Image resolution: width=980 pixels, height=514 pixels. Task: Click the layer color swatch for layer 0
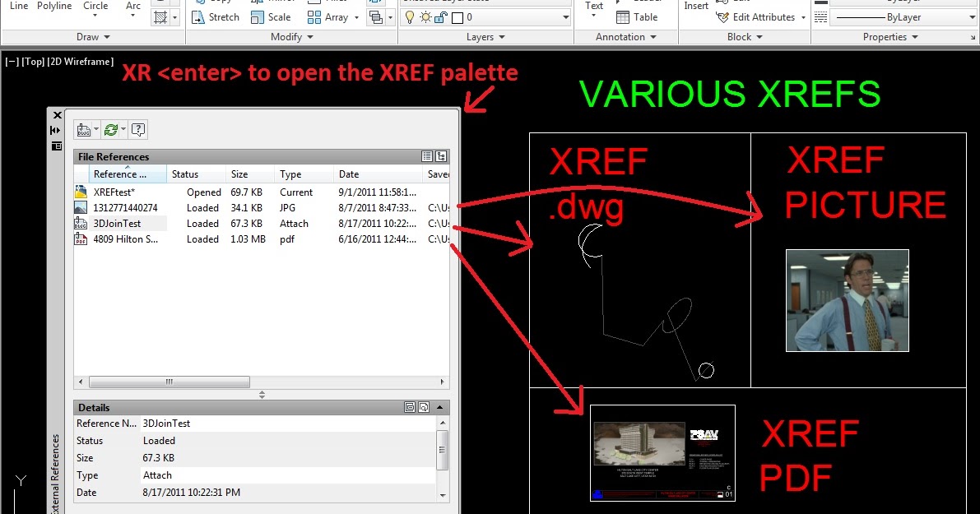pos(457,17)
